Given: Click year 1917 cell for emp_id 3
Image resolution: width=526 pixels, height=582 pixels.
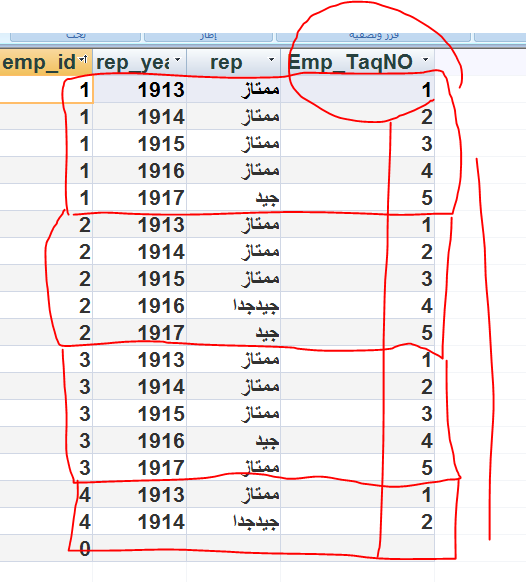Looking at the screenshot, I should [140, 468].
